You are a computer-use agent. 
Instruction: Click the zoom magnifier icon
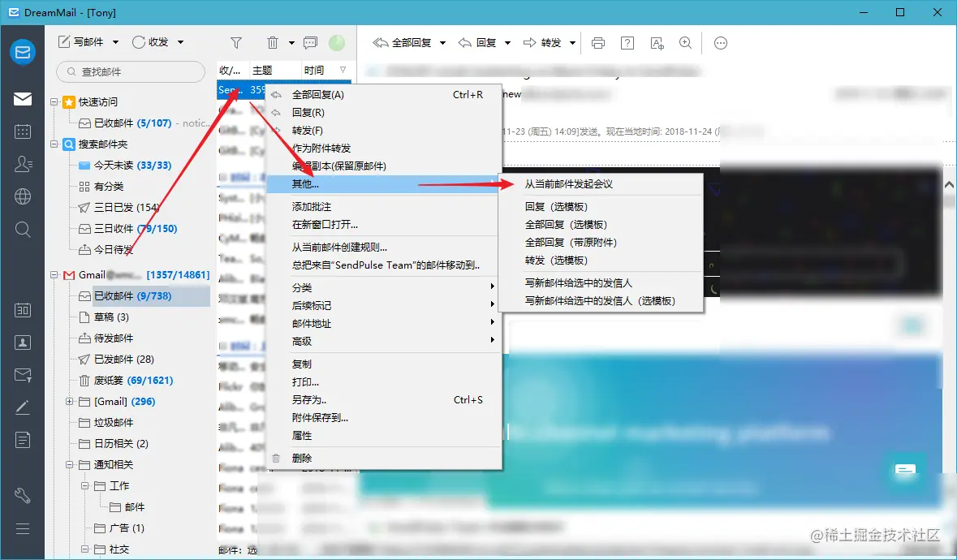point(685,43)
